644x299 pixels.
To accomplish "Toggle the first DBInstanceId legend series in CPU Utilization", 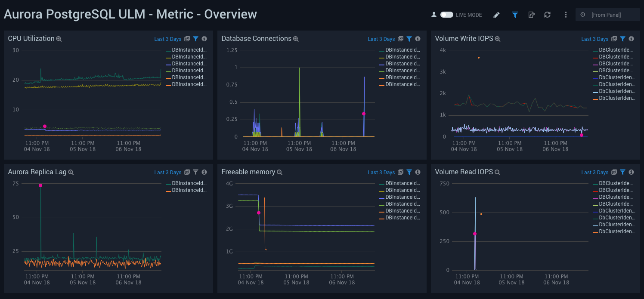I will [x=189, y=50].
